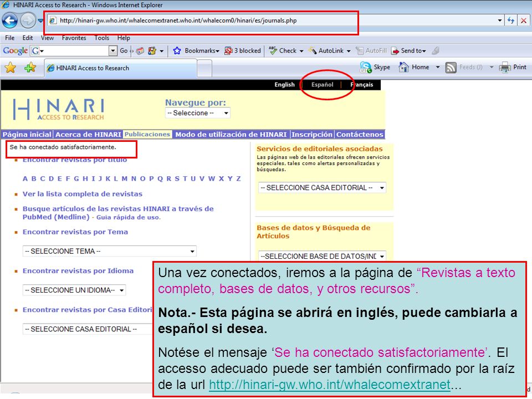This screenshot has height=399, width=532.
Task: Open the Edit menu
Action: tap(28, 38)
